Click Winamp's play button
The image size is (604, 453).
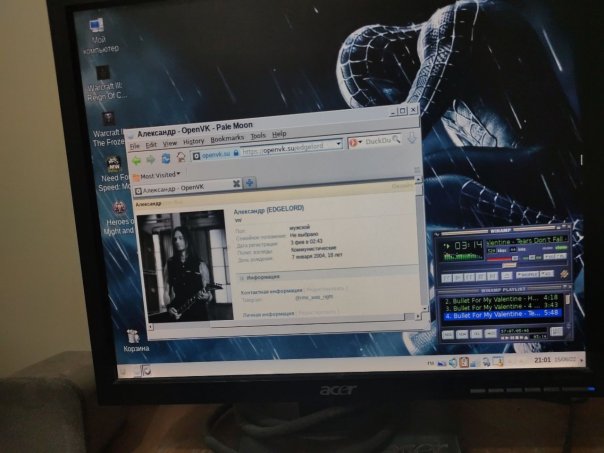coord(458,277)
